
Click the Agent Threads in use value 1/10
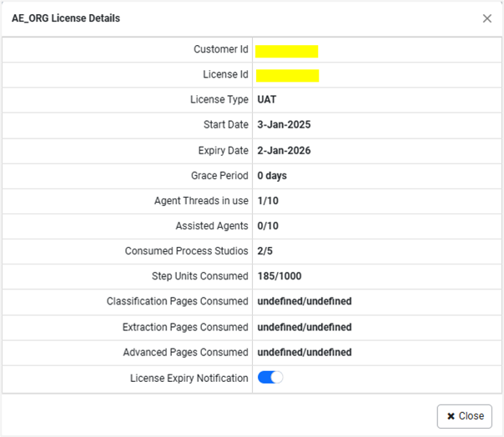(x=267, y=201)
